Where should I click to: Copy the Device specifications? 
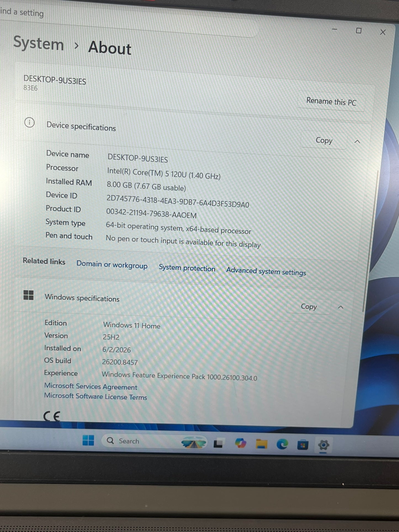point(324,140)
